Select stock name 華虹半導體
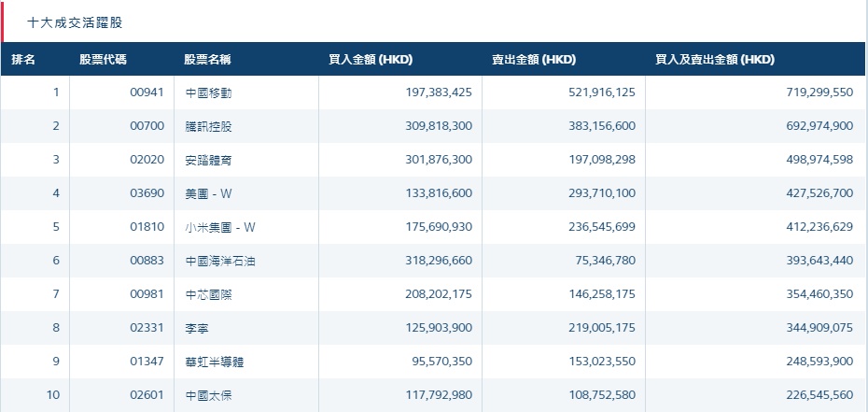Viewport: 868px width, 412px height. 214,362
